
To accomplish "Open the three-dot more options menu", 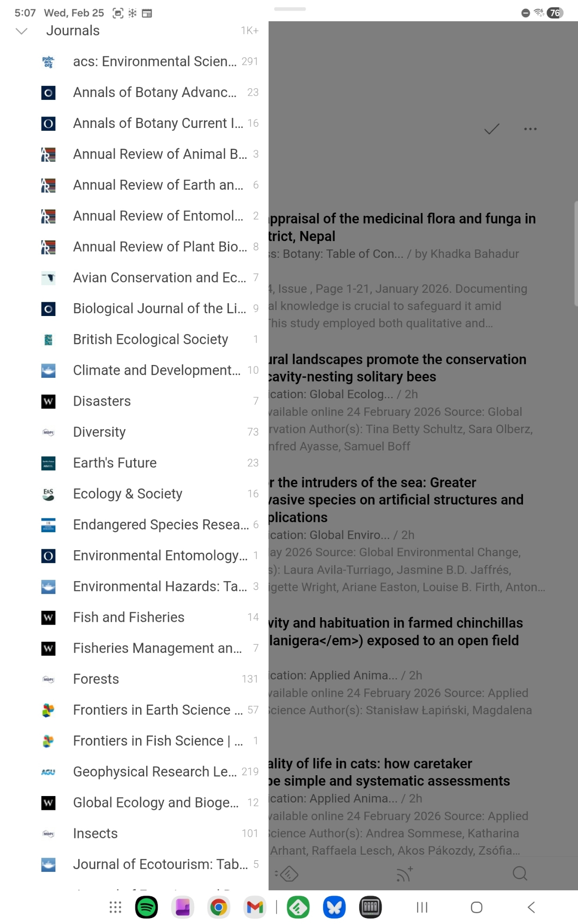I will (530, 129).
